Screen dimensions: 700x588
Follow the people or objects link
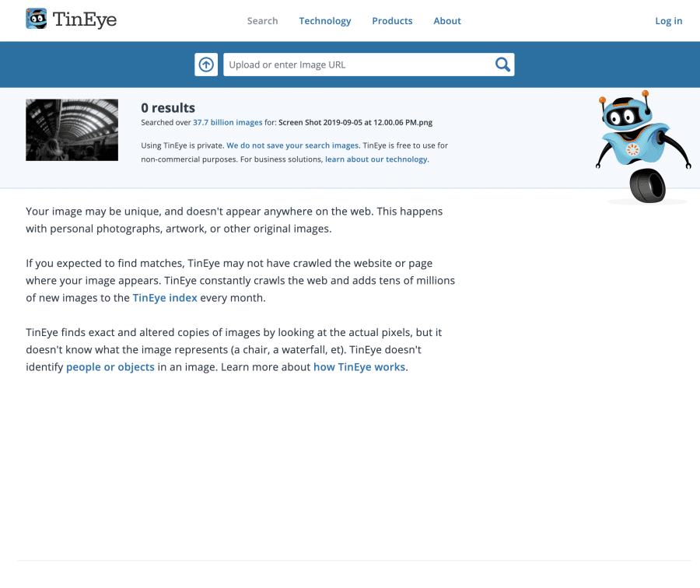[110, 367]
